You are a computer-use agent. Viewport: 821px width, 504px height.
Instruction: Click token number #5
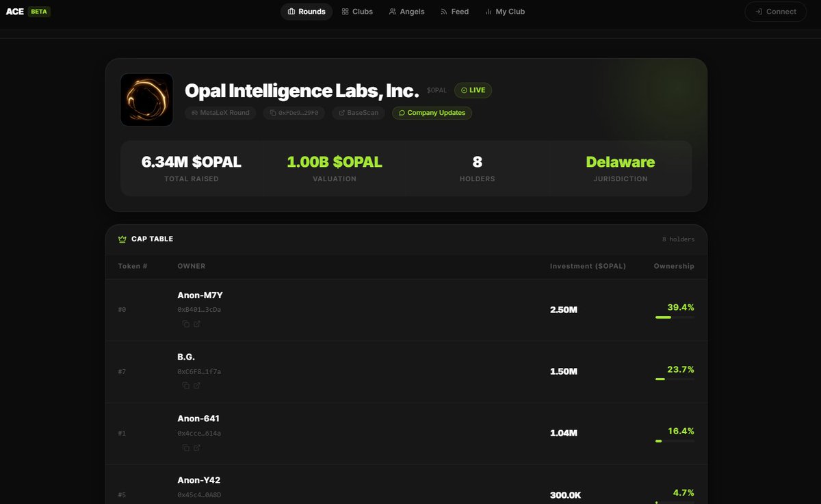[x=122, y=495]
